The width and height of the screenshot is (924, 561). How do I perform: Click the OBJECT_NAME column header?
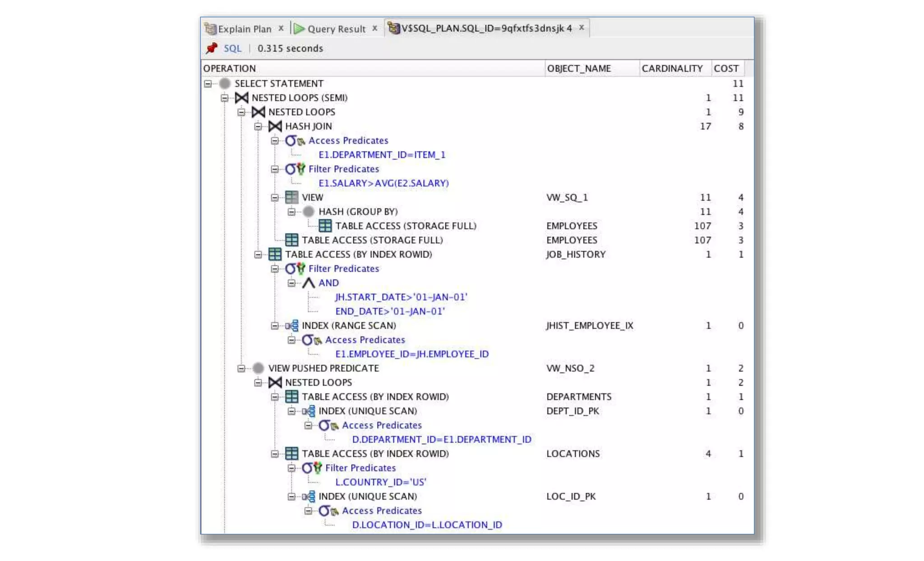(x=579, y=69)
